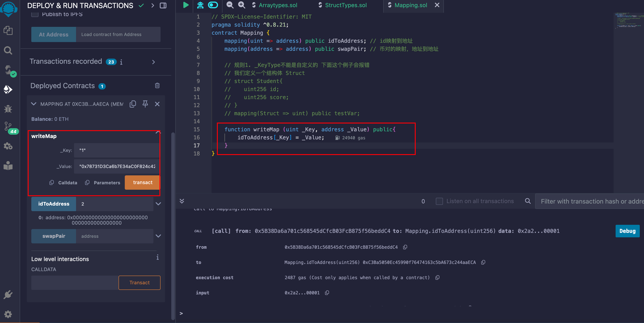Edit the writeMap _Key input field
The height and width of the screenshot is (323, 644).
117,150
